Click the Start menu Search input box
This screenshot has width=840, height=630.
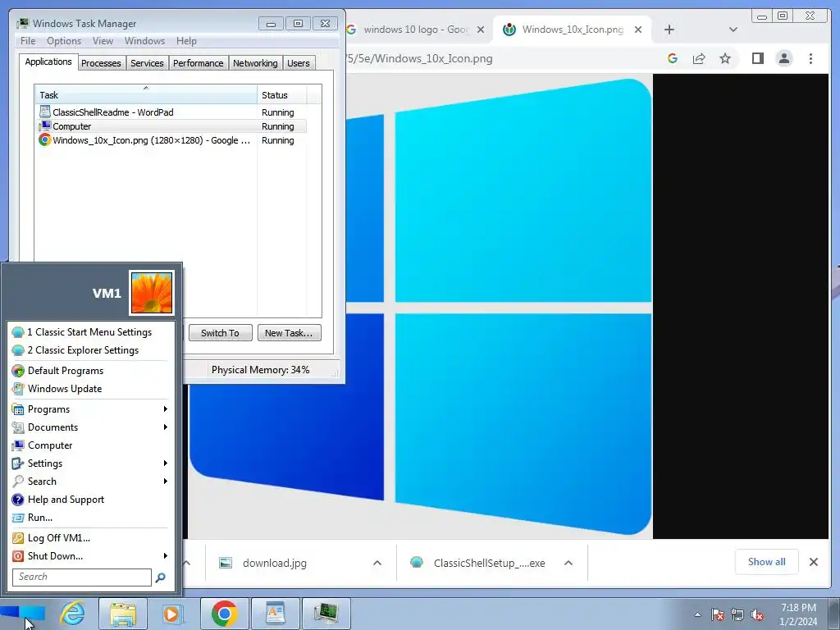pos(82,577)
